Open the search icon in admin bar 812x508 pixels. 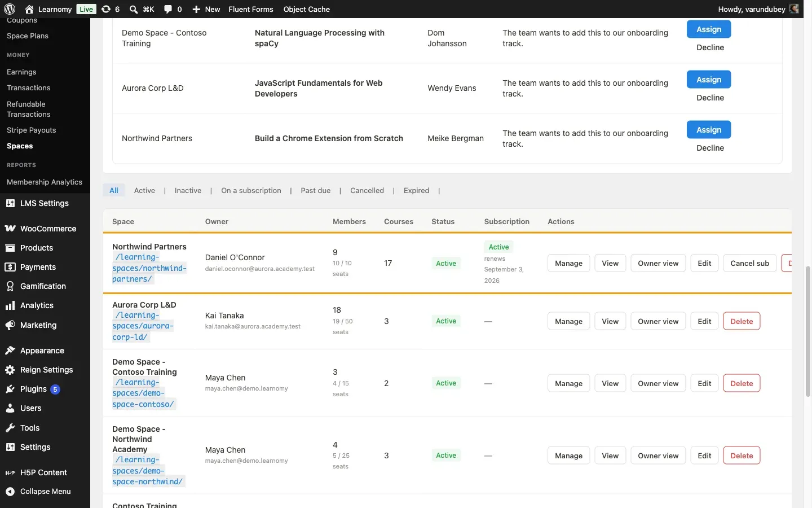(134, 9)
